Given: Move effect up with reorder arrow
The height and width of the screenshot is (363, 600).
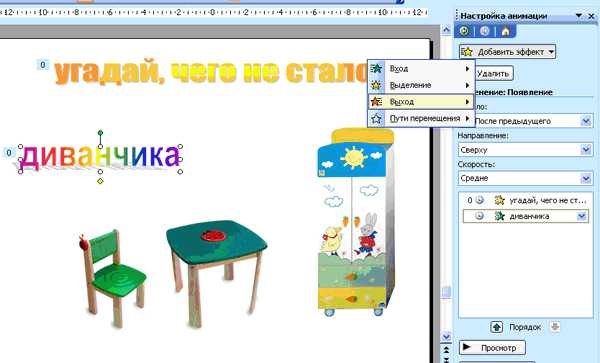Looking at the screenshot, I should (x=497, y=327).
